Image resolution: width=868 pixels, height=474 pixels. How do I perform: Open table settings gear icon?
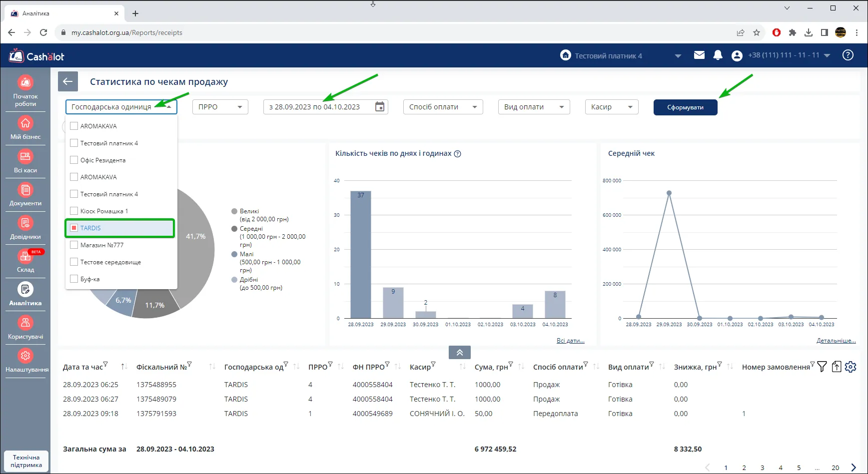[x=851, y=367]
